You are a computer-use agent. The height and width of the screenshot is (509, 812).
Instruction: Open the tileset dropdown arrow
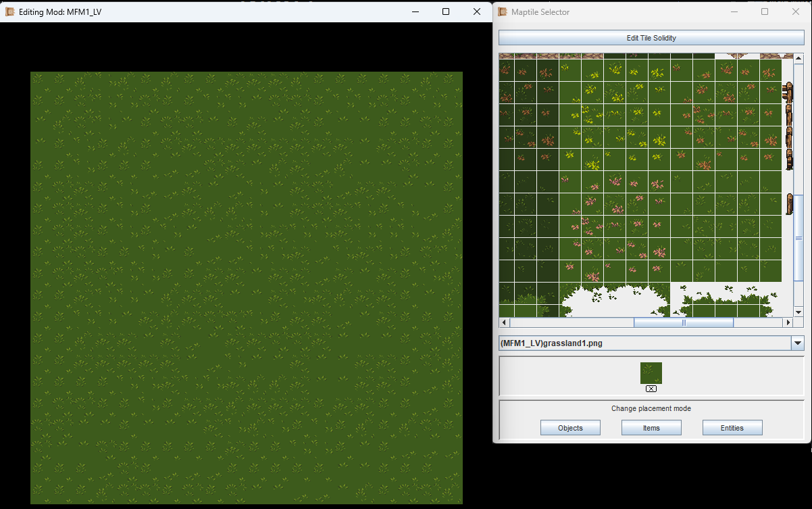(x=798, y=343)
